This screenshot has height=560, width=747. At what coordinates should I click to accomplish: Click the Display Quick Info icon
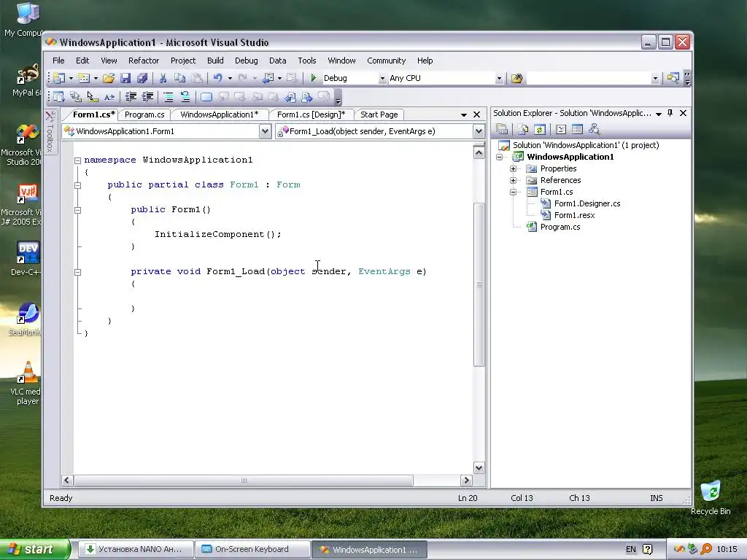point(93,97)
